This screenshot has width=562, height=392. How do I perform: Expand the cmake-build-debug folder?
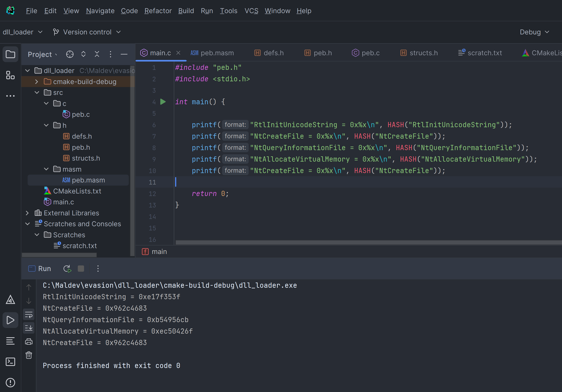[37, 82]
